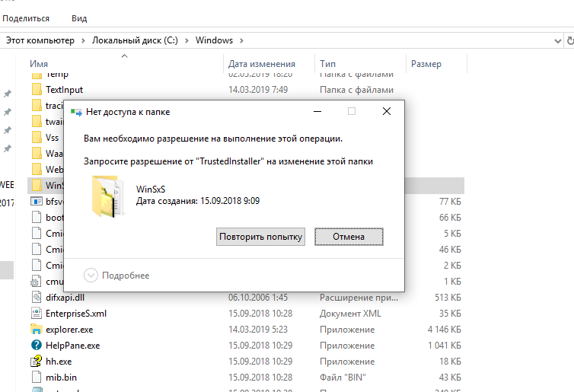This screenshot has width=574, height=392.
Task: Click the difxapi.dll file icon
Action: point(37,297)
